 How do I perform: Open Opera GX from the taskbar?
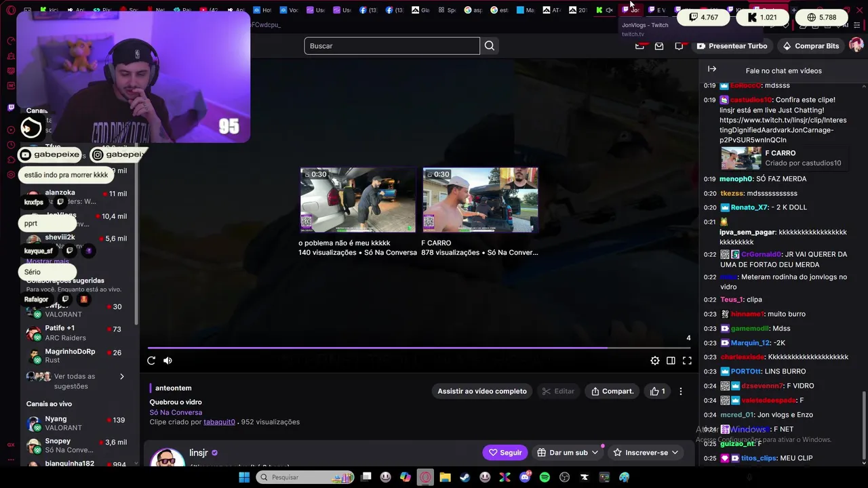point(426,477)
